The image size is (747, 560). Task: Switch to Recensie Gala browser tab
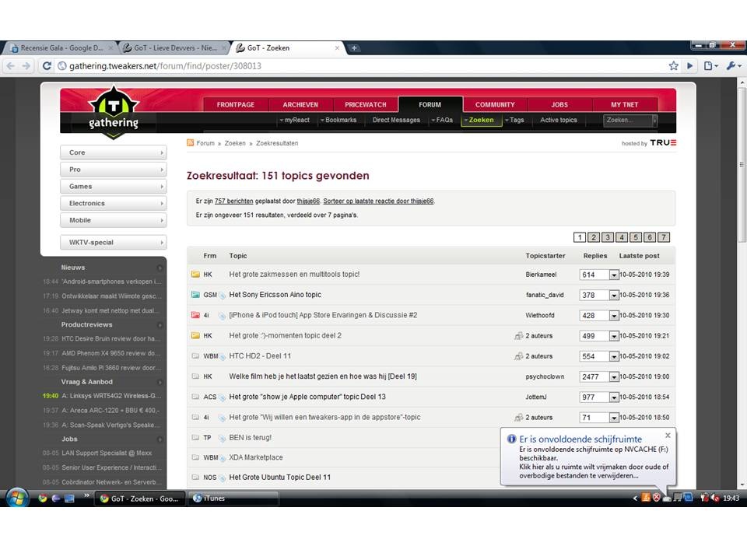click(61, 47)
